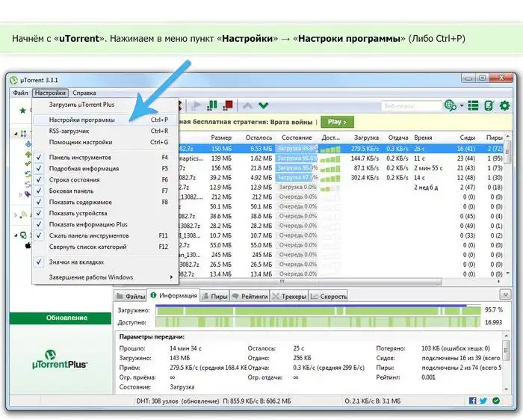The height and width of the screenshot is (420, 523).
Task: Select the completed checkmark sidebar icon
Action: click(x=28, y=164)
